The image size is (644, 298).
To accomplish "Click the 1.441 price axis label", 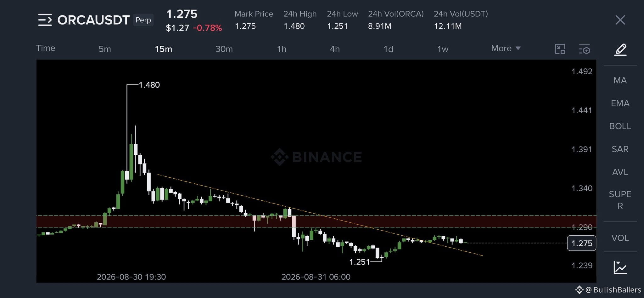I will [582, 110].
